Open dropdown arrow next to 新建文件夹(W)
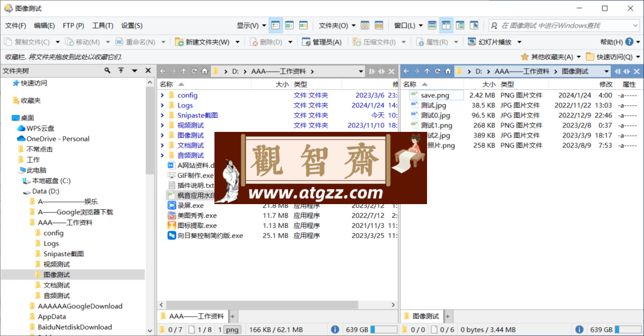This screenshot has width=644, height=336. pyautogui.click(x=237, y=42)
